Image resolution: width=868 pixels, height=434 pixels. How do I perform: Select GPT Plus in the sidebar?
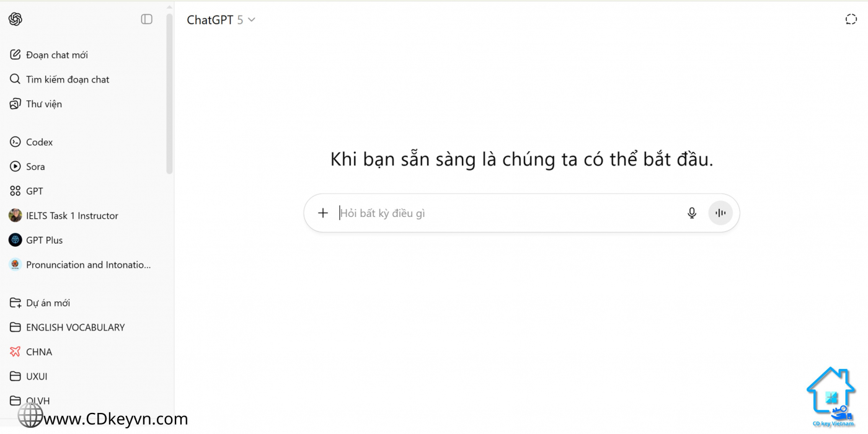tap(44, 240)
